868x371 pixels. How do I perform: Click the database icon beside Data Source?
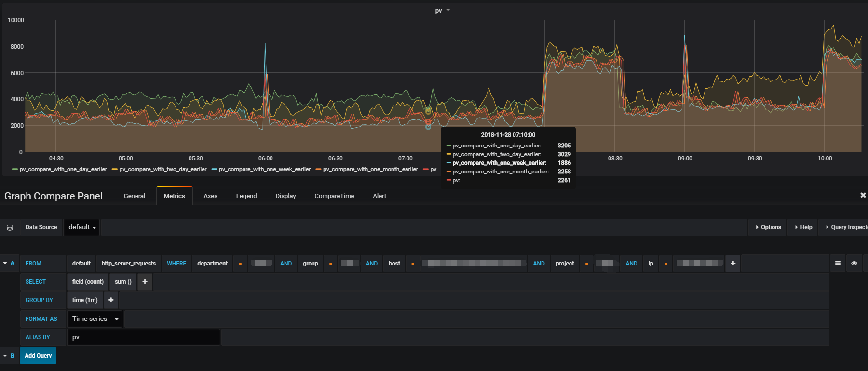pyautogui.click(x=10, y=227)
